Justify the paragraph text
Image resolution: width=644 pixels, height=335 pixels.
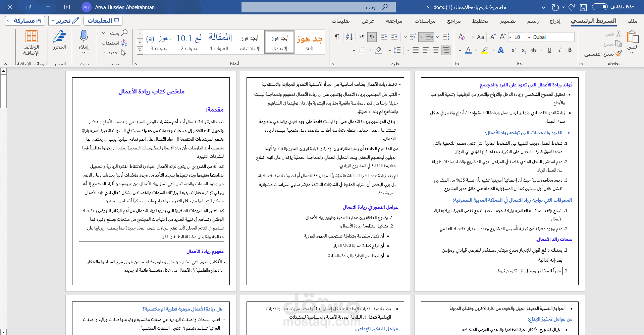[416, 50]
